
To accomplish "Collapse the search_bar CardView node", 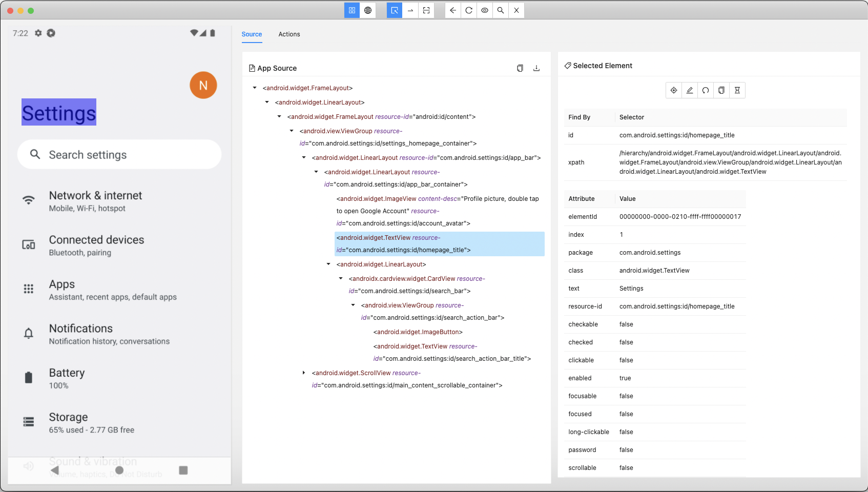I will click(341, 279).
